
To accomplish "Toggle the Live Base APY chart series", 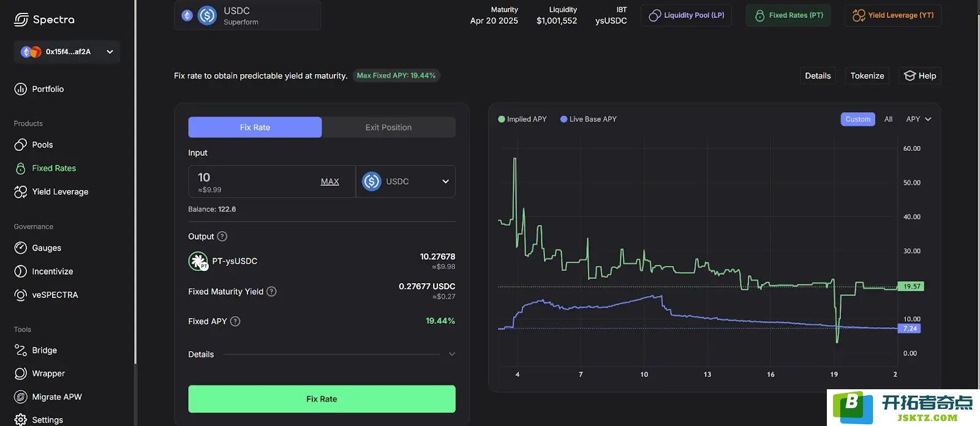I will click(x=588, y=119).
